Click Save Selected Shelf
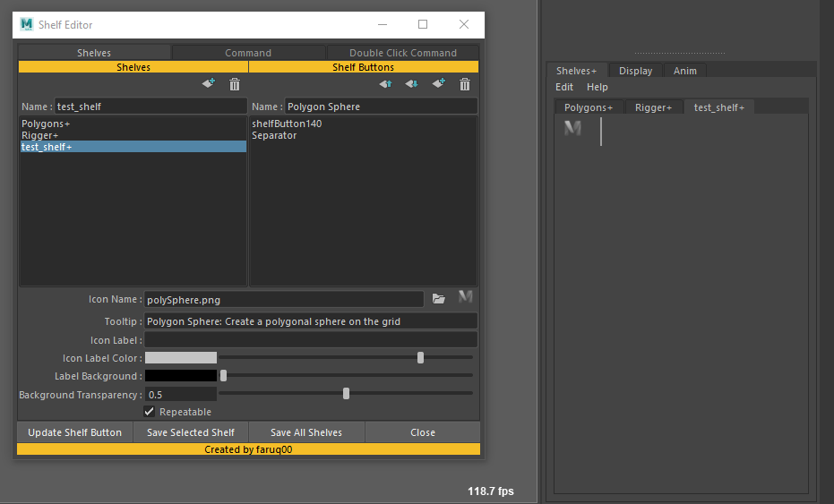The image size is (834, 504). 191,432
